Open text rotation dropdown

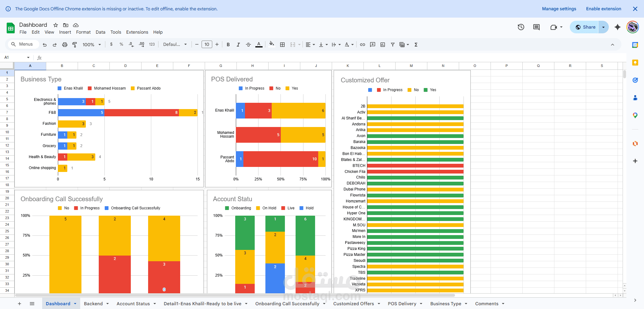(349, 45)
